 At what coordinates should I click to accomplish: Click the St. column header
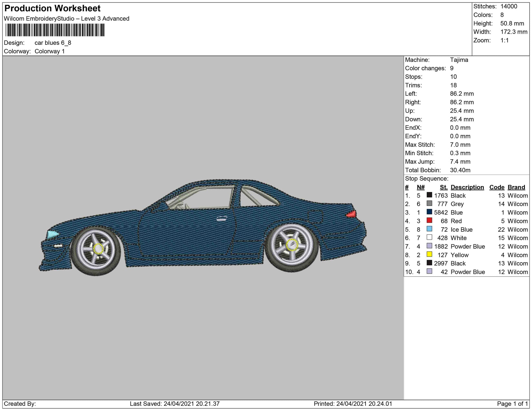[x=443, y=187]
